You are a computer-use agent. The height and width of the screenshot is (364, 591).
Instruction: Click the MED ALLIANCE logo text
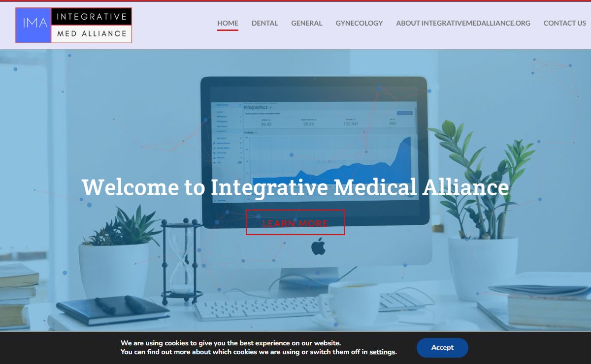point(92,34)
